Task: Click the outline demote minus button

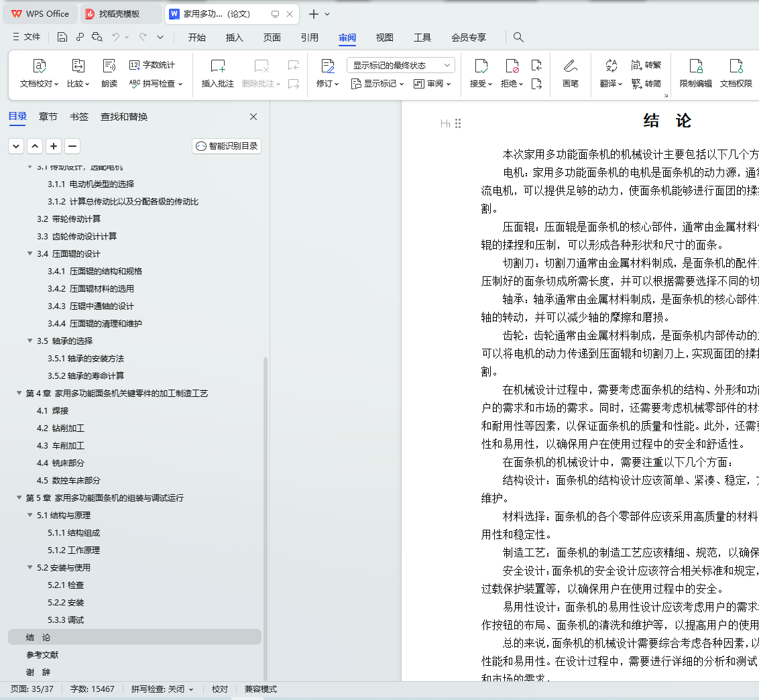Action: (72, 146)
